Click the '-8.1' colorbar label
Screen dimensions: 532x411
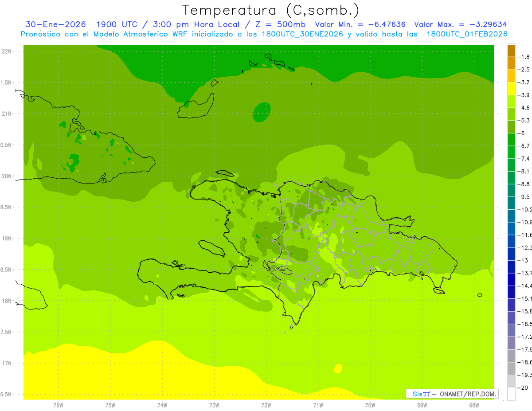click(x=524, y=172)
